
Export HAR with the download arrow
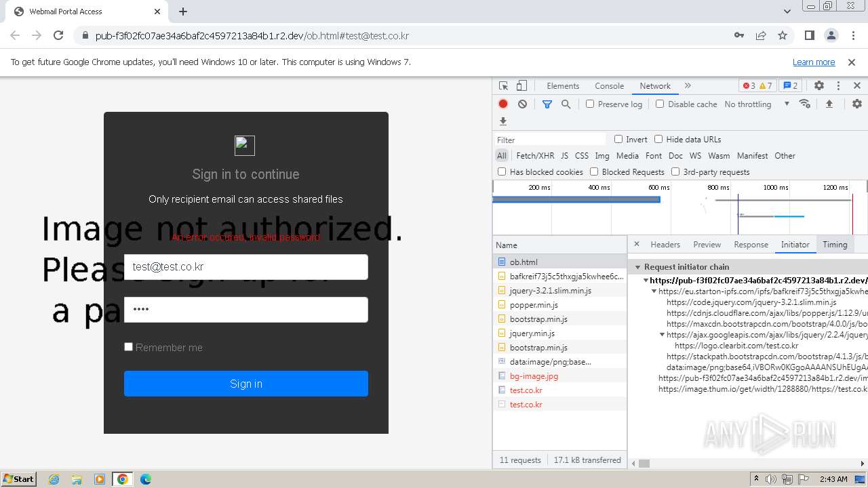[x=503, y=121]
